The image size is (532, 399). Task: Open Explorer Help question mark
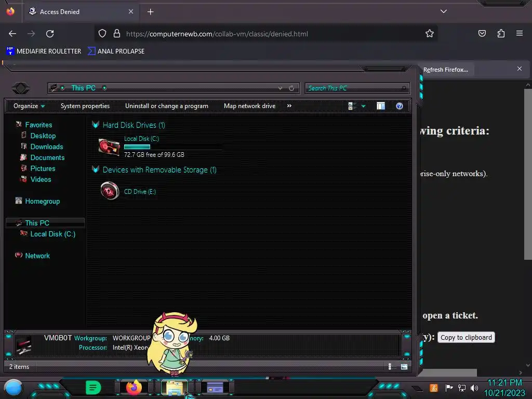coord(400,106)
